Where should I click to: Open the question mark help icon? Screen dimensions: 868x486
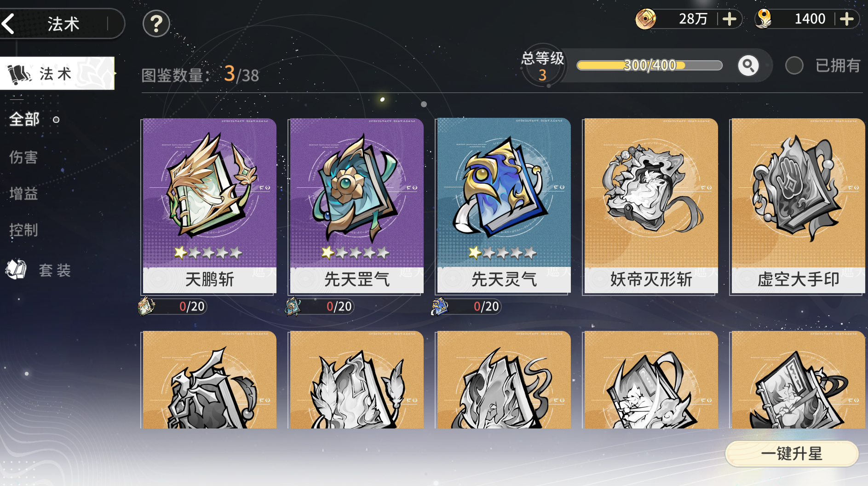point(156,23)
